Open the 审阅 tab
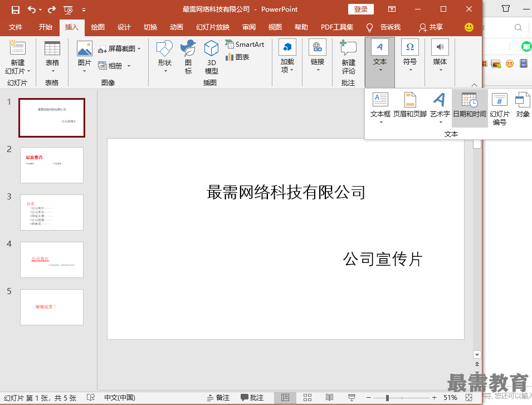The width and height of the screenshot is (532, 405). click(x=248, y=27)
